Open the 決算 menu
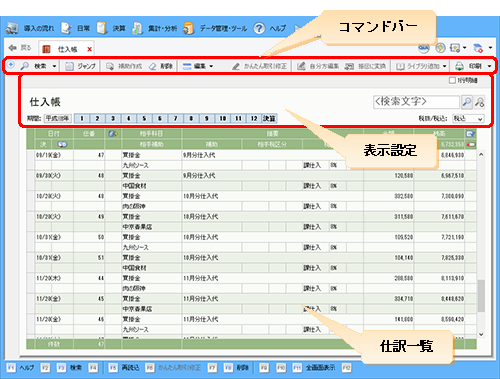Image resolution: width=500 pixels, height=379 pixels. pyautogui.click(x=119, y=28)
